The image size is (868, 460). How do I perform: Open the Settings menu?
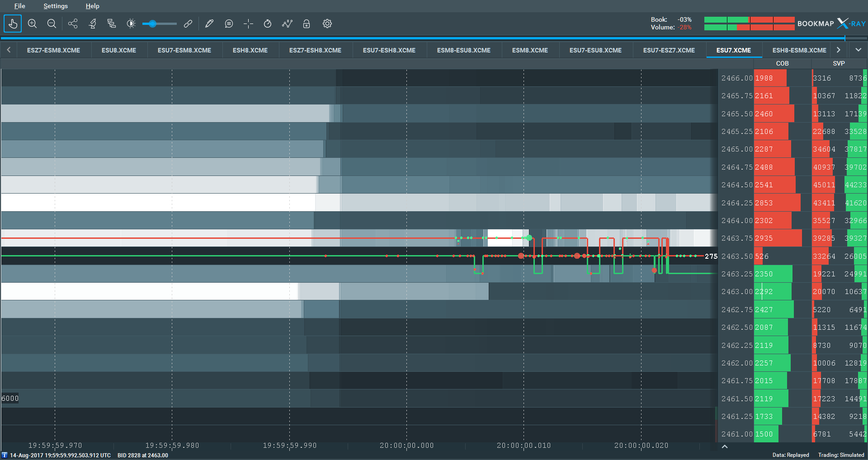tap(56, 6)
